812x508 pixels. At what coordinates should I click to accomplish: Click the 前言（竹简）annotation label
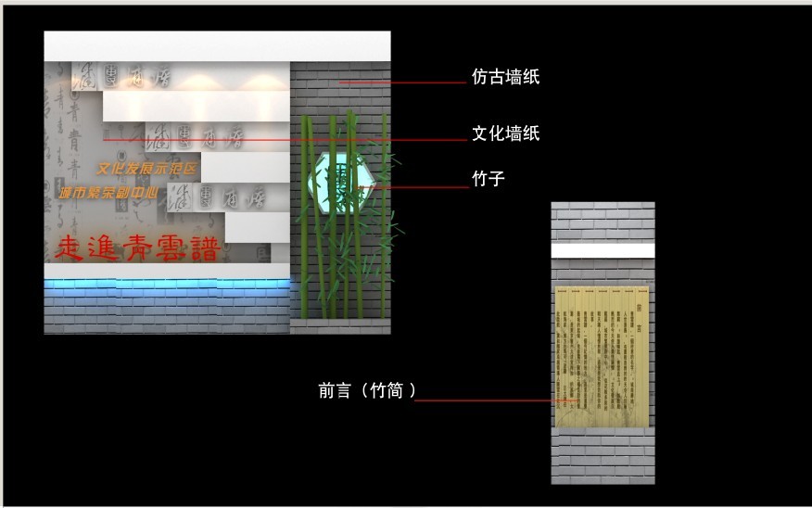click(366, 391)
